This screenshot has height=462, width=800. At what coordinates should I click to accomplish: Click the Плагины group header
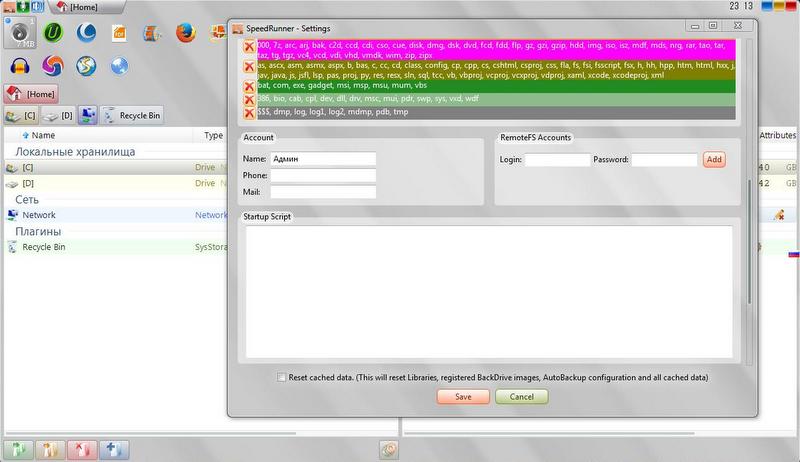click(x=38, y=231)
